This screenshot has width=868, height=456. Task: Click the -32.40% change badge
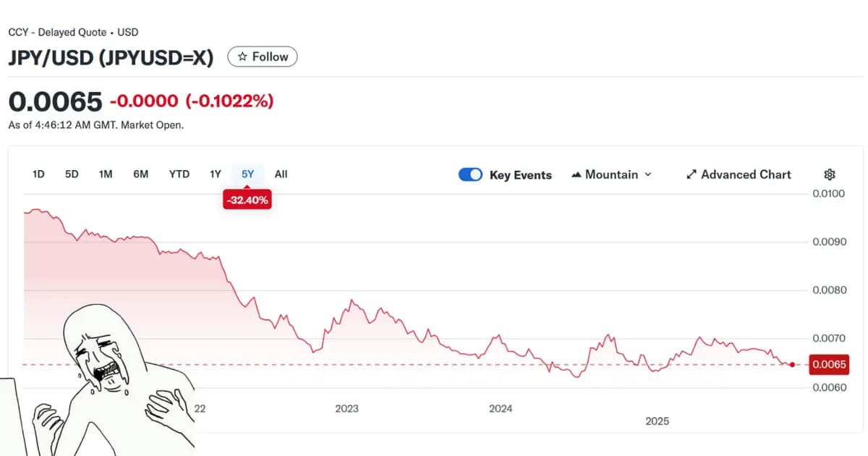[x=247, y=200]
